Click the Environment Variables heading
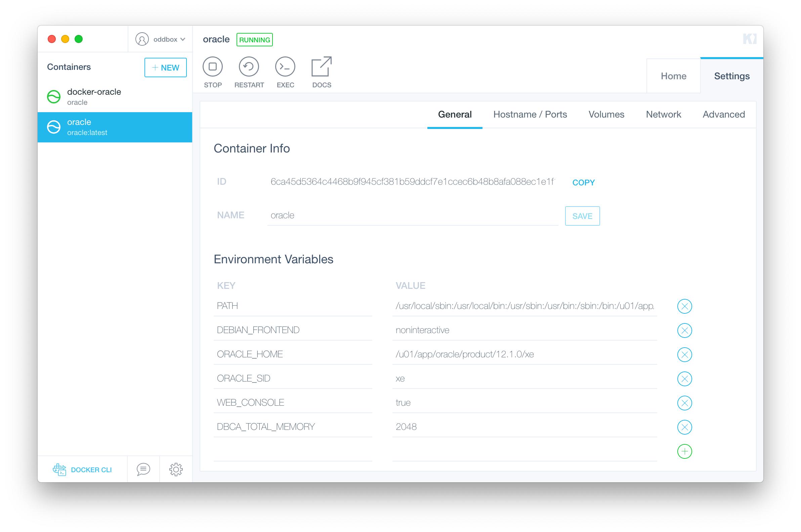Screen dimensions: 801x532 coord(273,260)
